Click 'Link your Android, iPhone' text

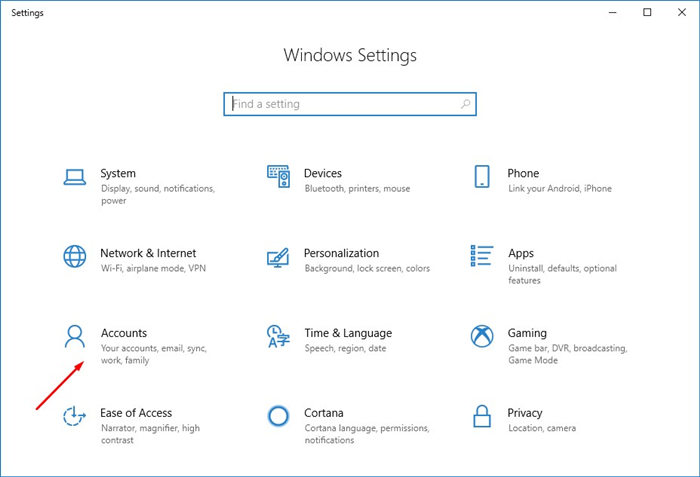click(x=560, y=188)
